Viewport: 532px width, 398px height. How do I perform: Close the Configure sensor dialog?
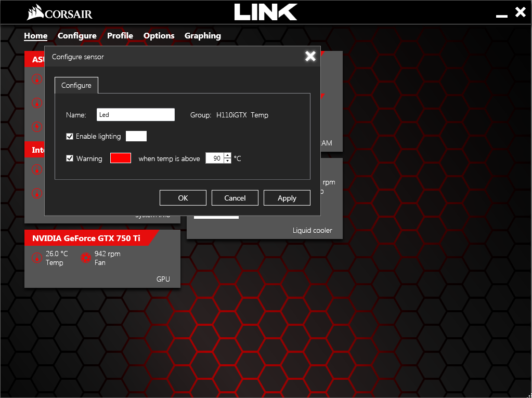click(310, 56)
